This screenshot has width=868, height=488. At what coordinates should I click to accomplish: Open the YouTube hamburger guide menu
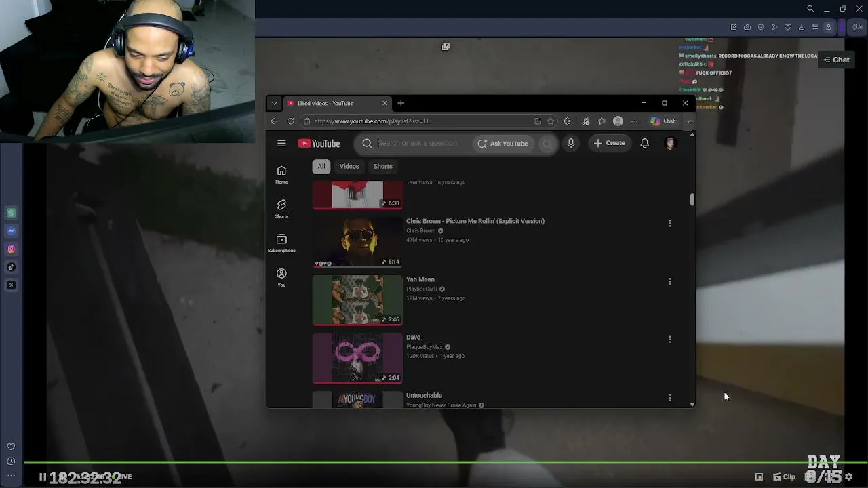[281, 143]
